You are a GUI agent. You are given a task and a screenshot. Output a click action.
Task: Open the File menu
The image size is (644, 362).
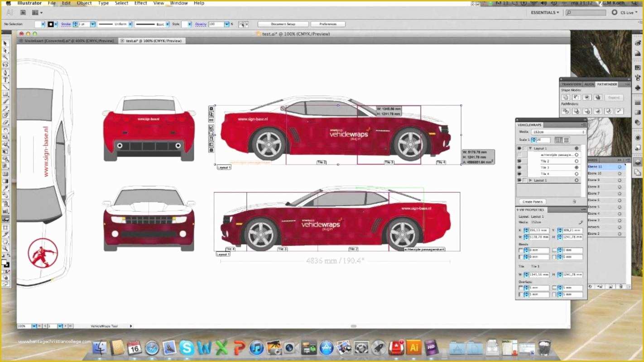[52, 3]
